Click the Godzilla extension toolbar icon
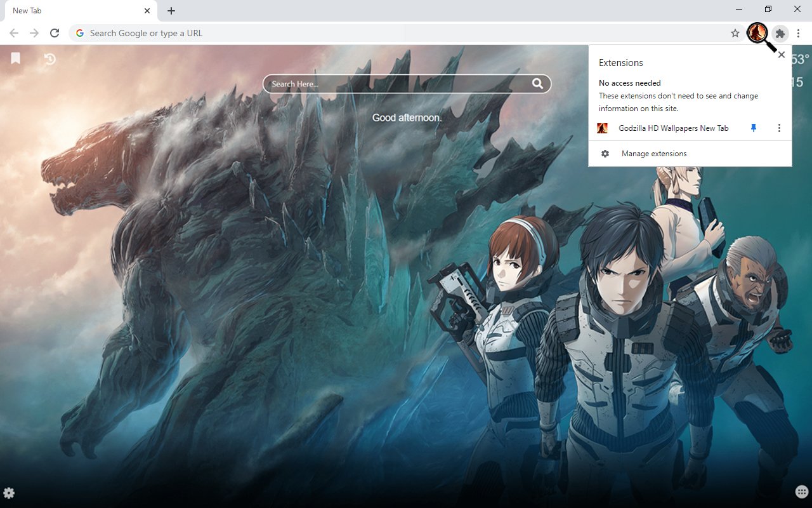 pyautogui.click(x=757, y=33)
